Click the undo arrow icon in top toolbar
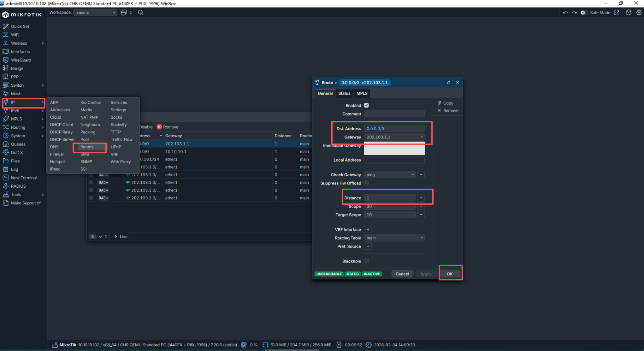The height and width of the screenshot is (351, 644). [x=565, y=12]
